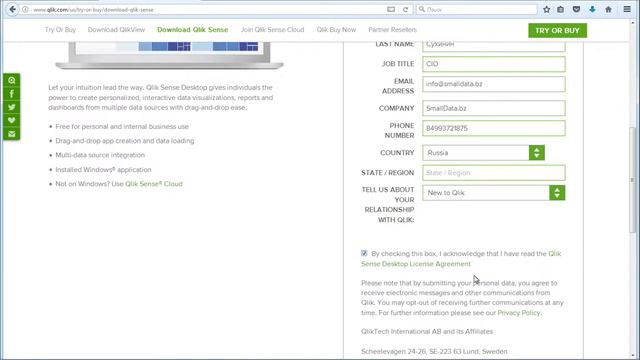Click text 'Drag-and-drop app creation and data loading'
Image resolution: width=640 pixels, height=360 pixels.
click(x=125, y=141)
